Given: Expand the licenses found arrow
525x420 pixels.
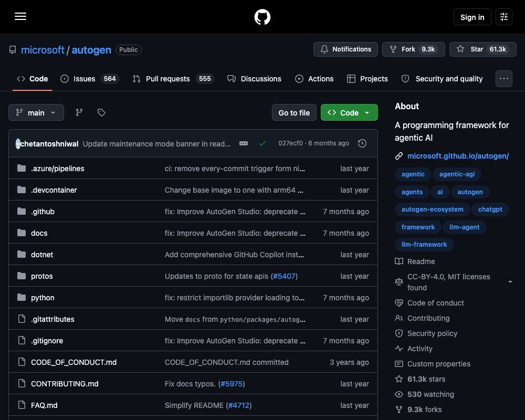Looking at the screenshot, I should click(x=510, y=282).
